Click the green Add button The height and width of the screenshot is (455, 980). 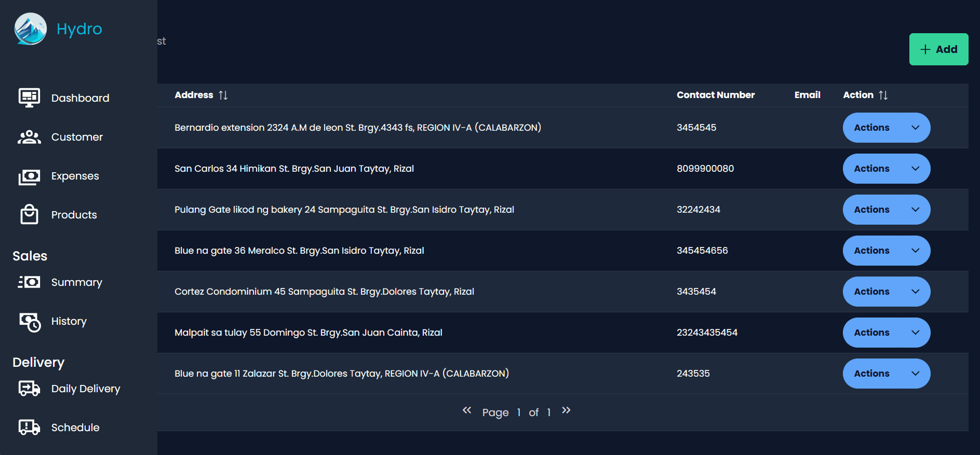tap(938, 49)
